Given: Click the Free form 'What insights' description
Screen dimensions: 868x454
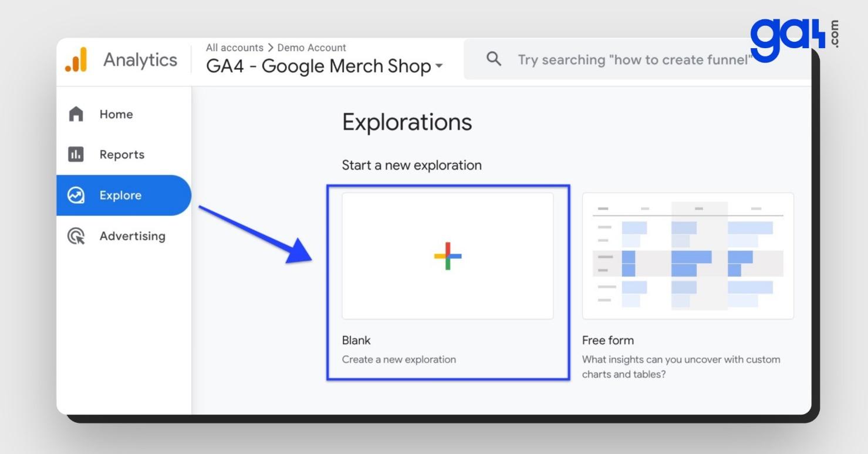Looking at the screenshot, I should (x=681, y=366).
